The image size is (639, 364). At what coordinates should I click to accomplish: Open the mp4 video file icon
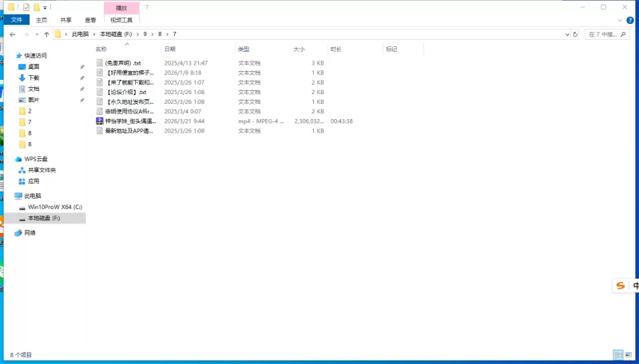tap(100, 121)
